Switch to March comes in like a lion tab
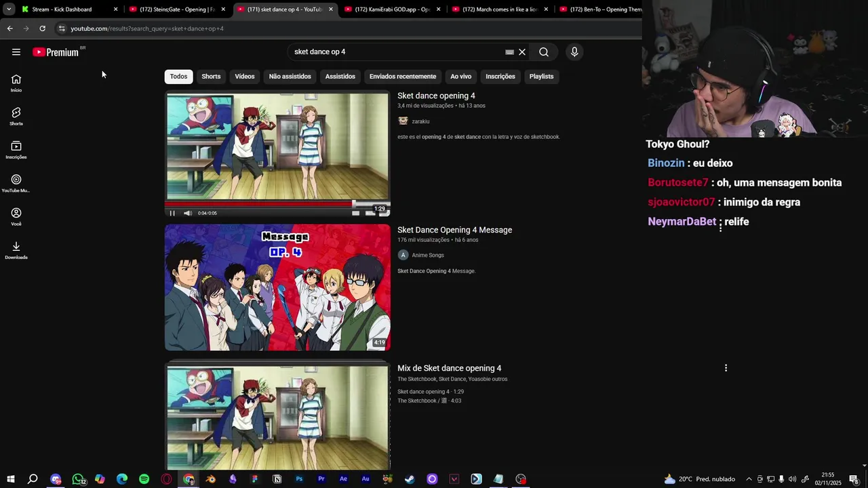This screenshot has height=488, width=868. (x=500, y=9)
